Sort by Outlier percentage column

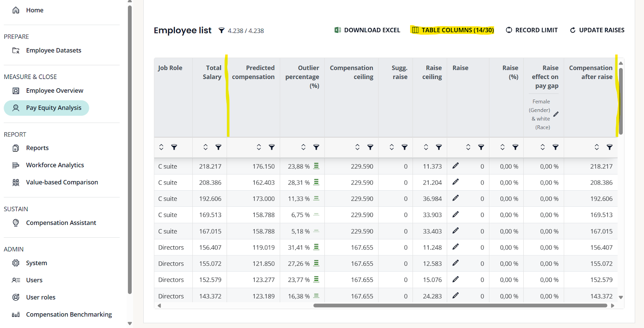[303, 147]
